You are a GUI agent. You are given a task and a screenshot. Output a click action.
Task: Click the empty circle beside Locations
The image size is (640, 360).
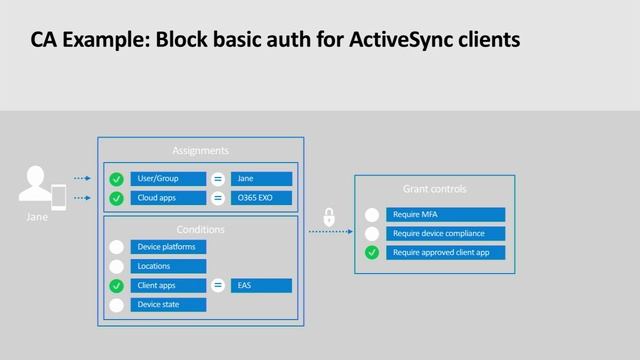pyautogui.click(x=116, y=267)
